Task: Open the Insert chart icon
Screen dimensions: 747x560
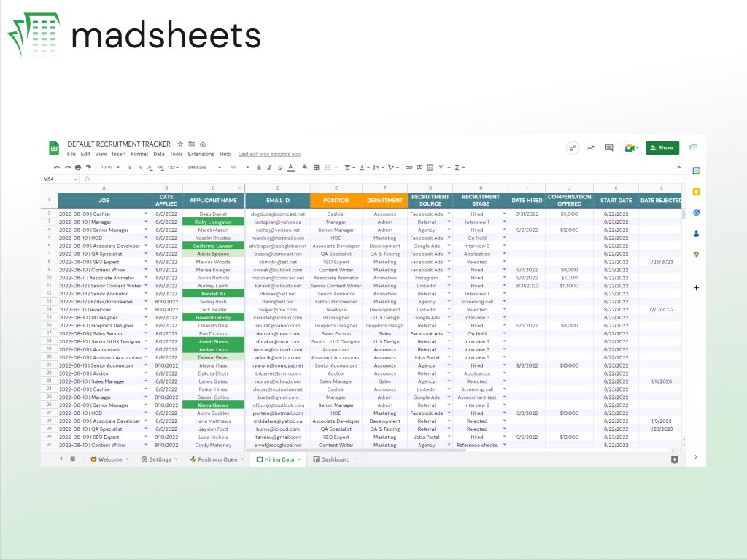Action: 430,167
